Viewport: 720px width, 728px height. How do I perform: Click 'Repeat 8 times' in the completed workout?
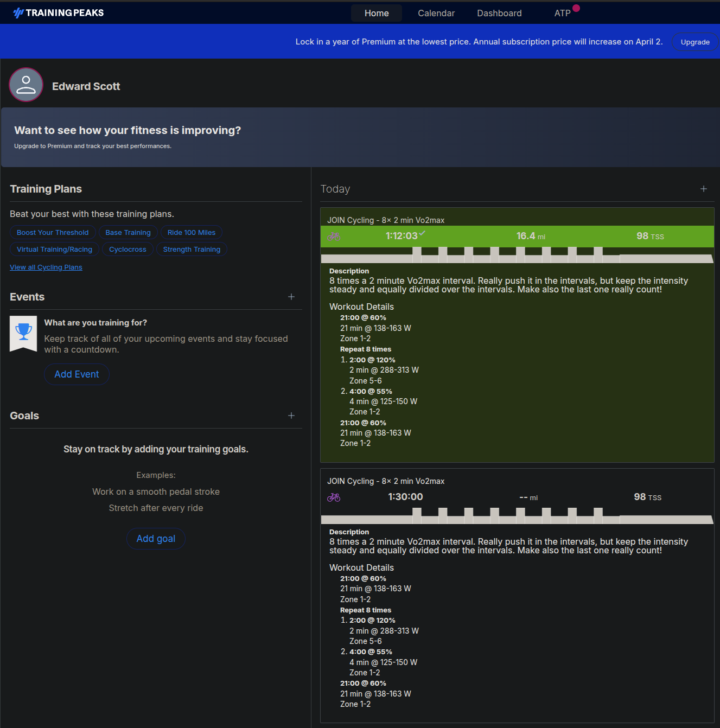[366, 349]
